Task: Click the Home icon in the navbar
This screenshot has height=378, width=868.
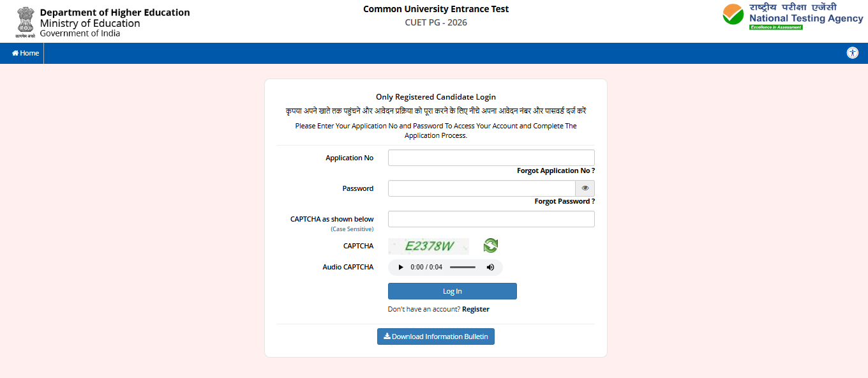Action: click(15, 53)
